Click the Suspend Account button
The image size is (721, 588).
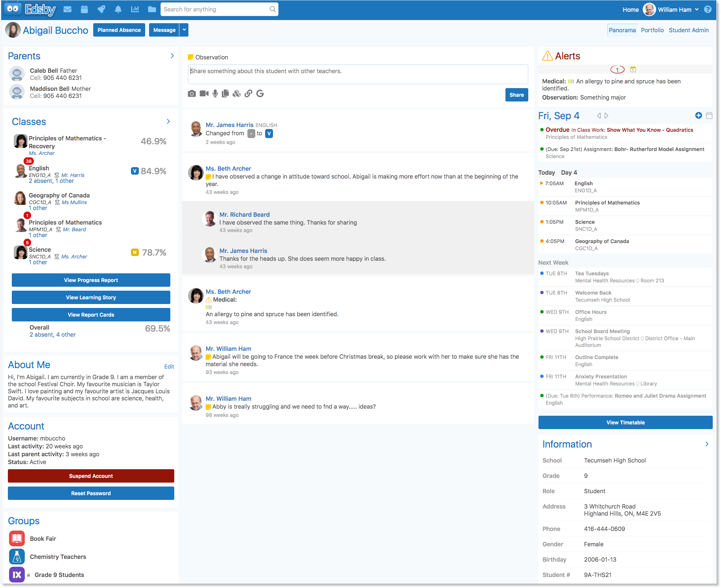[91, 476]
